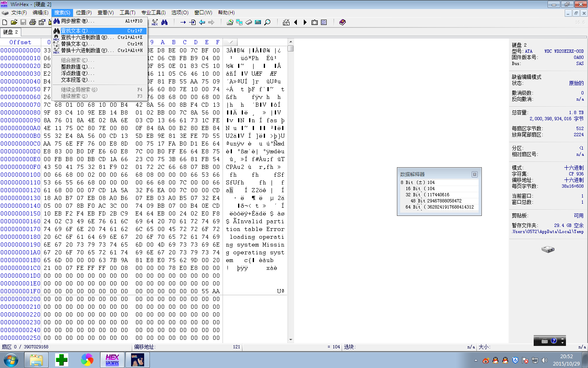
Task: Click the 十六进制 value next to 模式
Action: coord(574,168)
